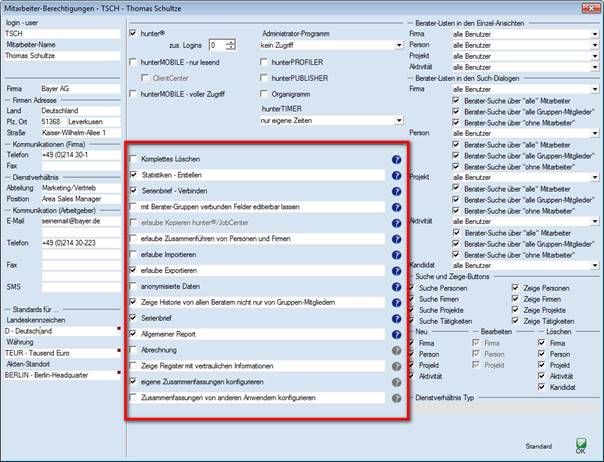Viewport: 604px width, 462px height.
Task: Increase the zus. Logins spinner value
Action: (232, 42)
